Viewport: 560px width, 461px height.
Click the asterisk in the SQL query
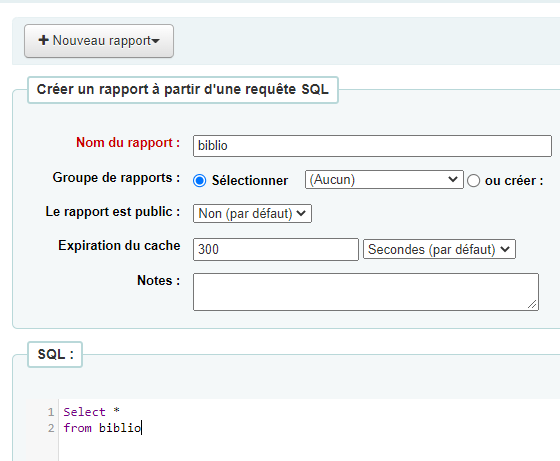pos(116,411)
